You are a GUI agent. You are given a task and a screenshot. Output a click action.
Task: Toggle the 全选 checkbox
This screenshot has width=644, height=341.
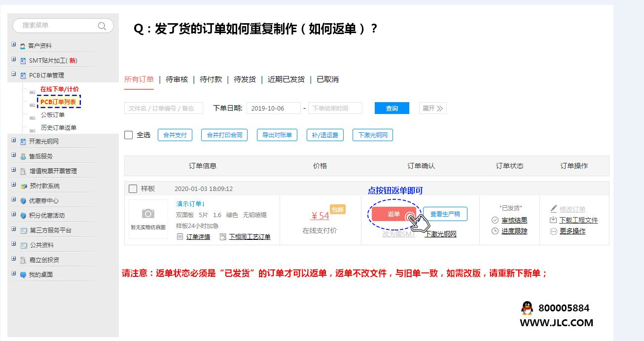click(129, 135)
